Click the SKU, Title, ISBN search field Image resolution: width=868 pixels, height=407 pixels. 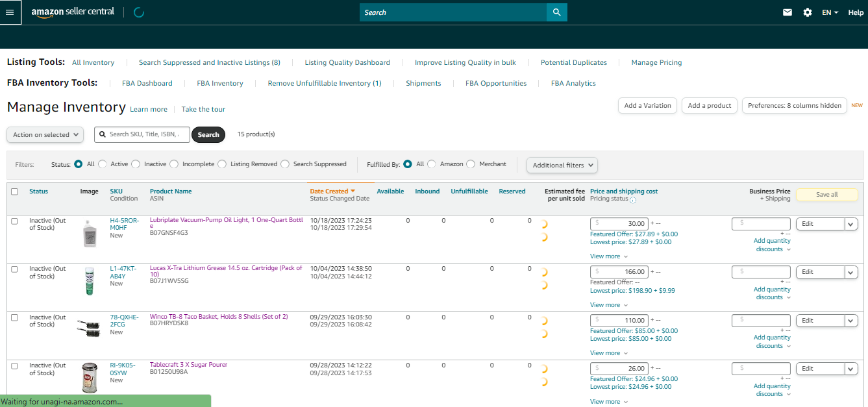pos(142,134)
